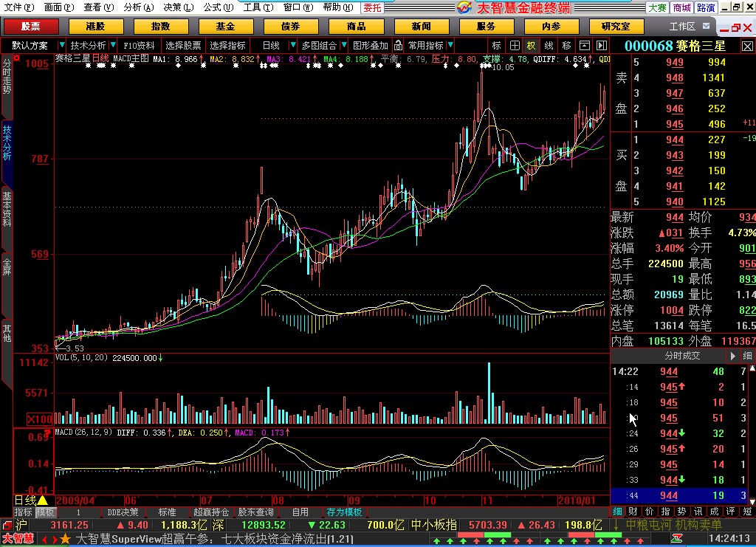
Task: Select the 超赢持仓 template
Action: click(x=211, y=512)
